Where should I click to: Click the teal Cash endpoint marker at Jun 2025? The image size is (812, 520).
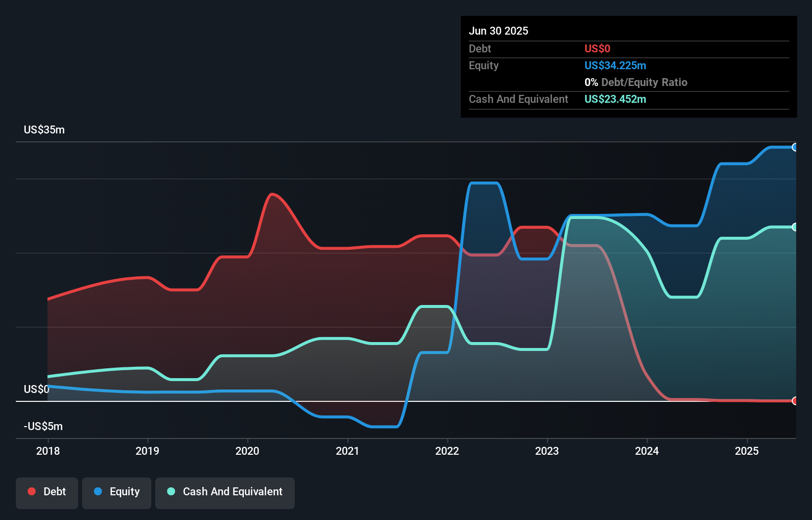coord(795,227)
